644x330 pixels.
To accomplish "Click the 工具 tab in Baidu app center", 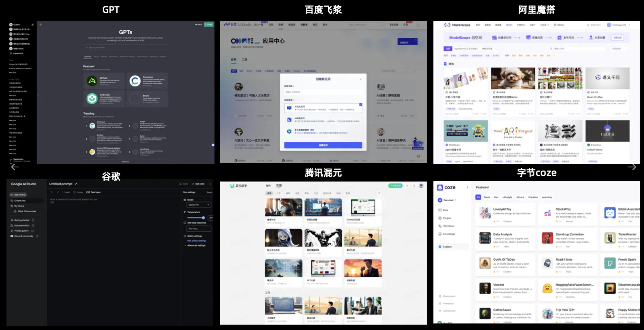I will pos(245,59).
